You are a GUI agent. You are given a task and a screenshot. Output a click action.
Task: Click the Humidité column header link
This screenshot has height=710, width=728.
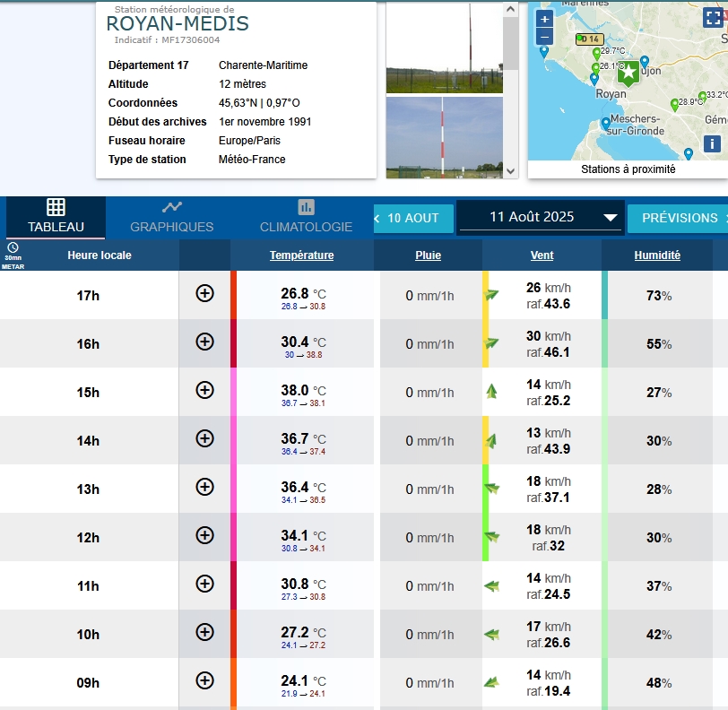[x=656, y=255]
